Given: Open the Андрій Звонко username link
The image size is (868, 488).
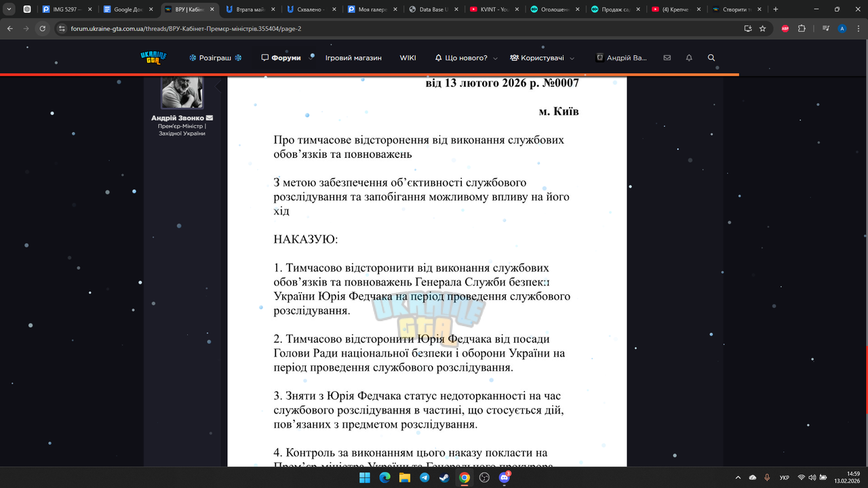Looking at the screenshot, I should click(178, 118).
